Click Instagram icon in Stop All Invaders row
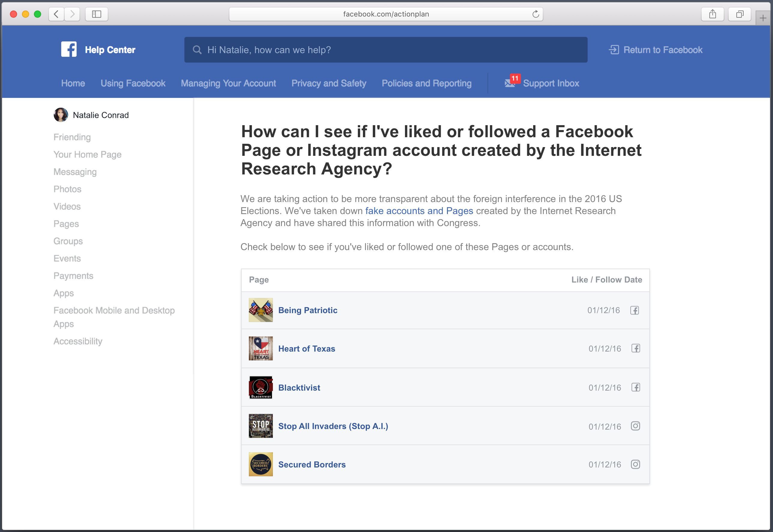The image size is (773, 532). coord(635,426)
